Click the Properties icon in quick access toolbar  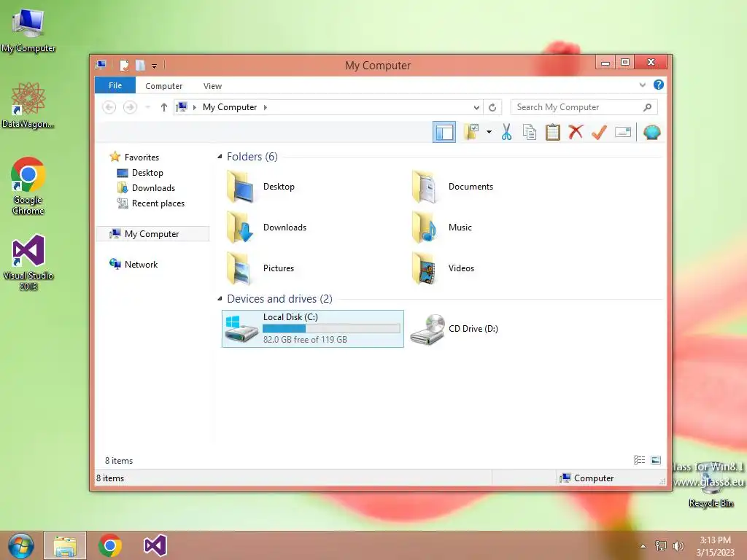click(x=124, y=65)
